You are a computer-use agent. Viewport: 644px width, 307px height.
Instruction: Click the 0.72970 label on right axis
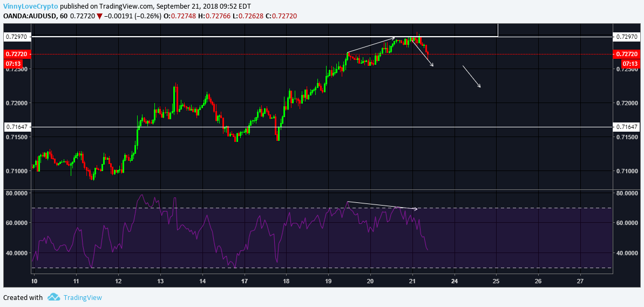[625, 37]
